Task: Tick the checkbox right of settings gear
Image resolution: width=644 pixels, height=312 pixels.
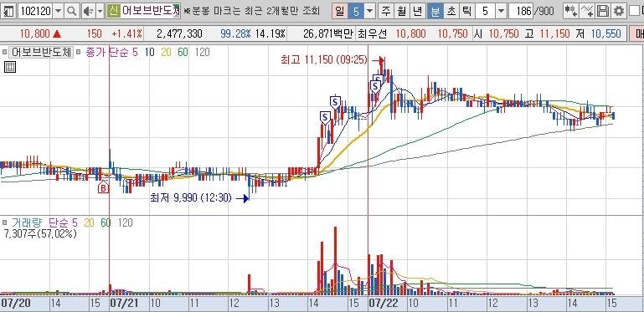Action: tap(635, 11)
